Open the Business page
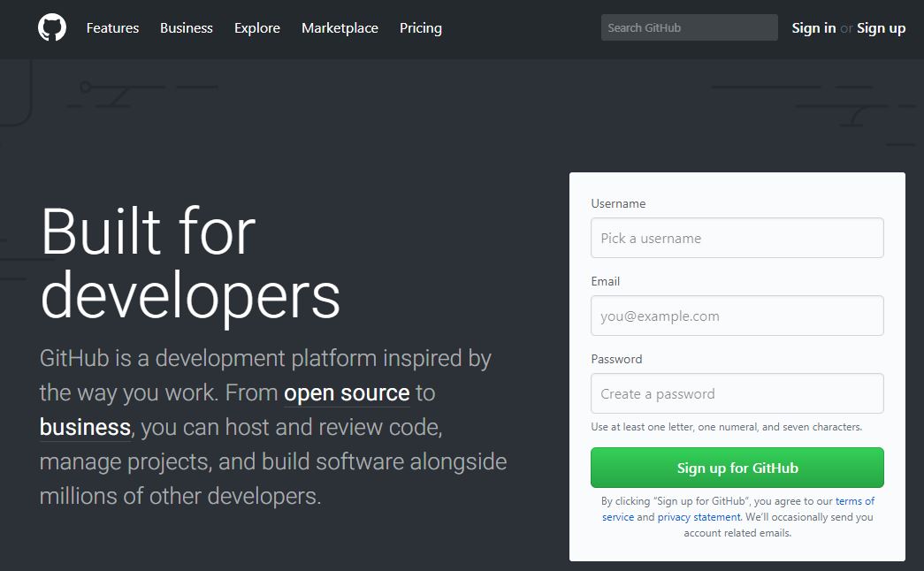Image resolution: width=924 pixels, height=571 pixels. pyautogui.click(x=186, y=28)
